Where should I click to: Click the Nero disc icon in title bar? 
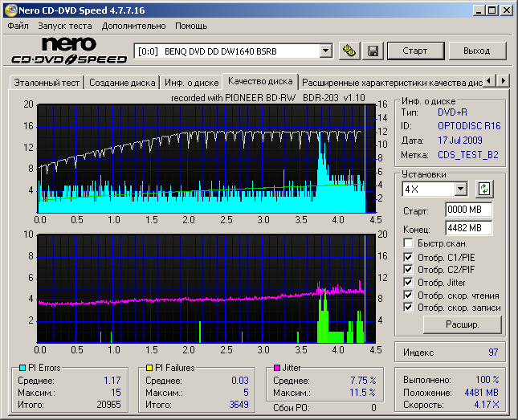click(x=10, y=10)
